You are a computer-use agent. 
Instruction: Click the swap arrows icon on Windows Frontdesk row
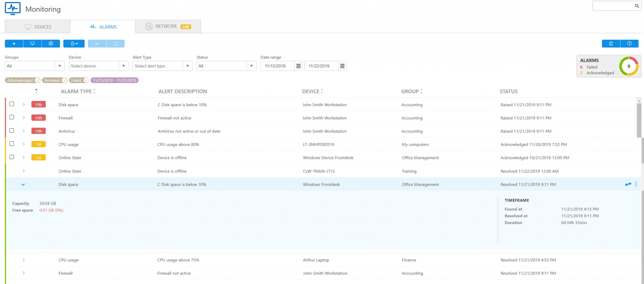coord(628,184)
